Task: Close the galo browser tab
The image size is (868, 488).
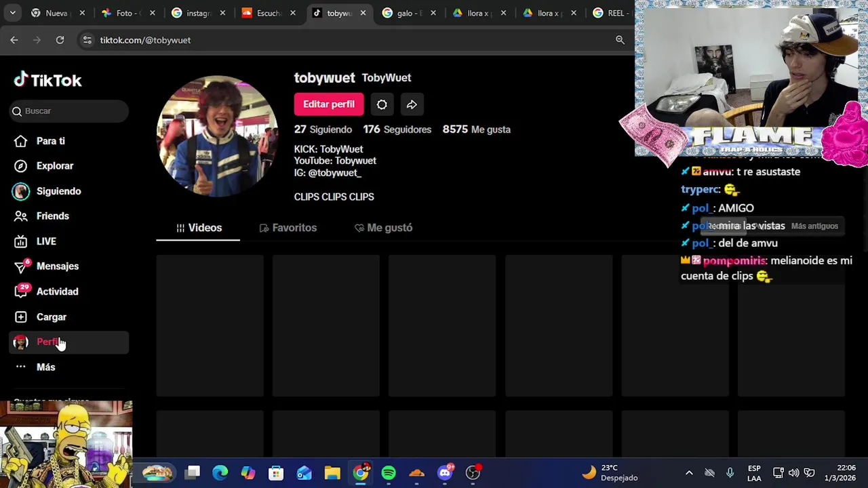Action: tap(433, 13)
